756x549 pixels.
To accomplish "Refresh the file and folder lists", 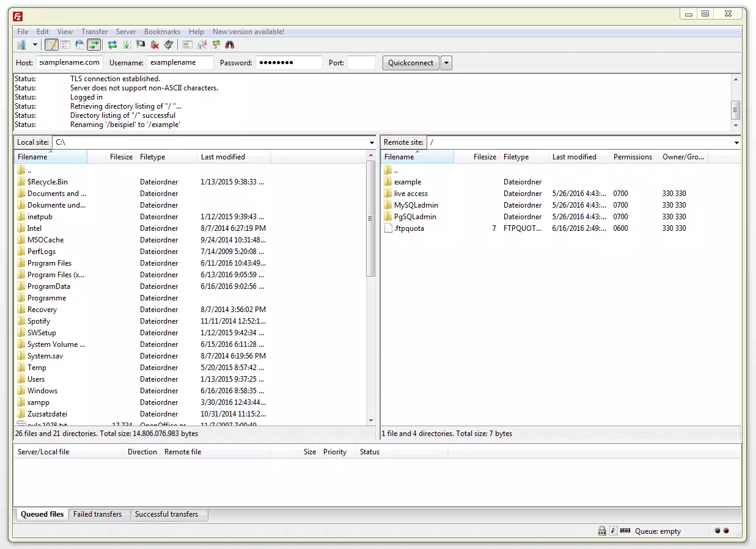I will (x=112, y=45).
